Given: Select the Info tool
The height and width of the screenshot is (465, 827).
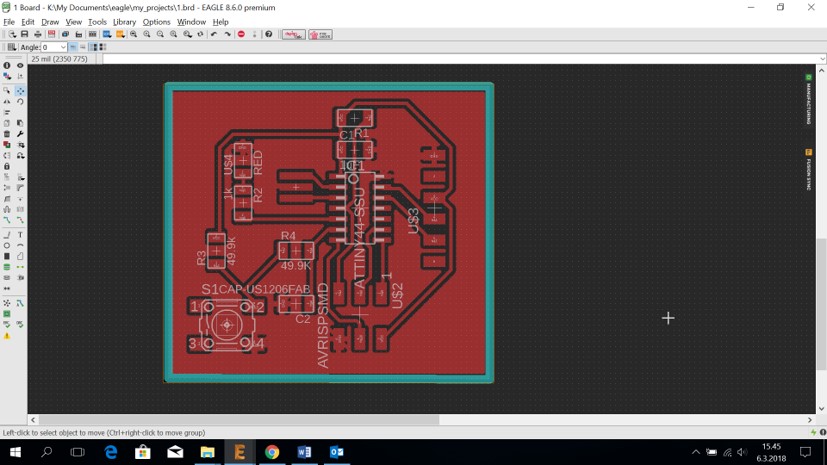Looking at the screenshot, I should tap(7, 65).
